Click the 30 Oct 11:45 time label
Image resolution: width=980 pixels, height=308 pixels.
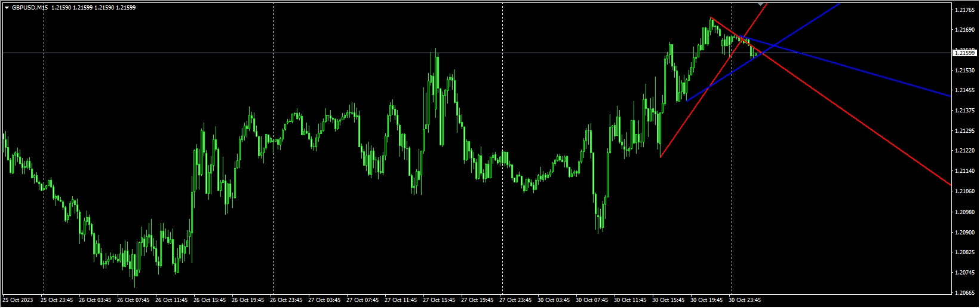pyautogui.click(x=630, y=300)
